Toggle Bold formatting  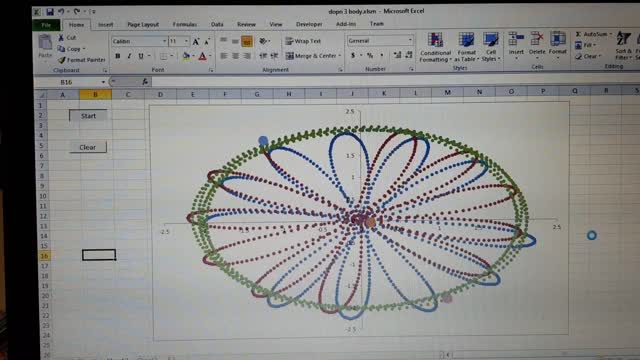pos(118,56)
